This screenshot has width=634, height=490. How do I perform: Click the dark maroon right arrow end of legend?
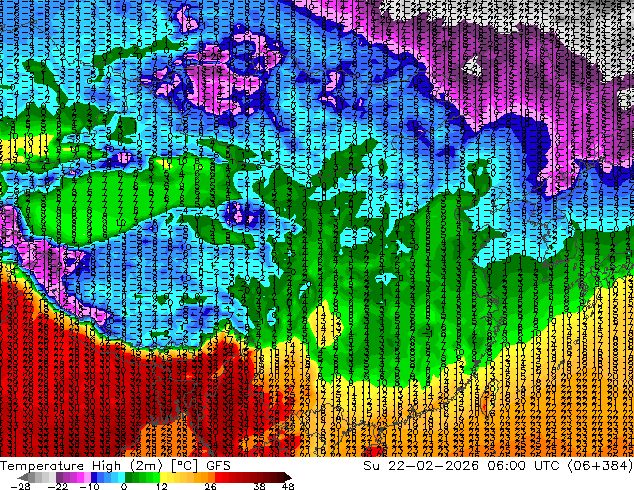coord(288,477)
